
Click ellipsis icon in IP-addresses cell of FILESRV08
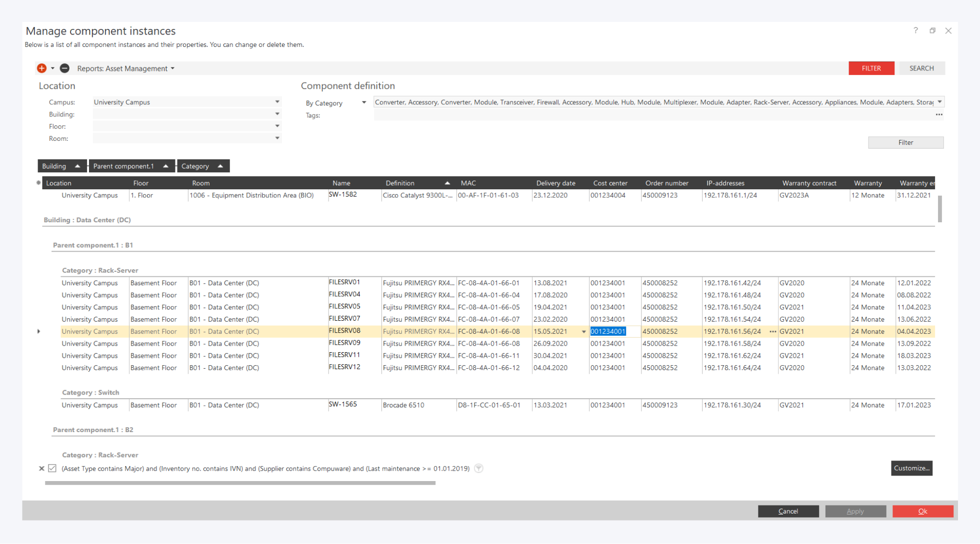(x=772, y=332)
